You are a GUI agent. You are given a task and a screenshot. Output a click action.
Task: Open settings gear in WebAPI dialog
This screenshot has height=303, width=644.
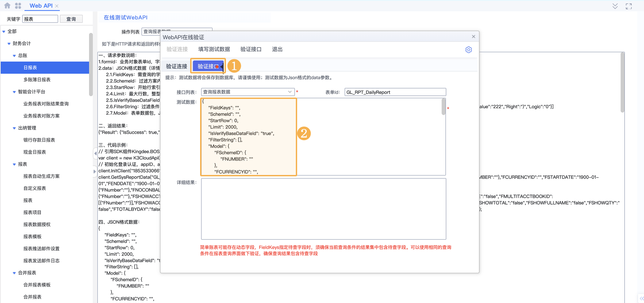[x=468, y=50]
